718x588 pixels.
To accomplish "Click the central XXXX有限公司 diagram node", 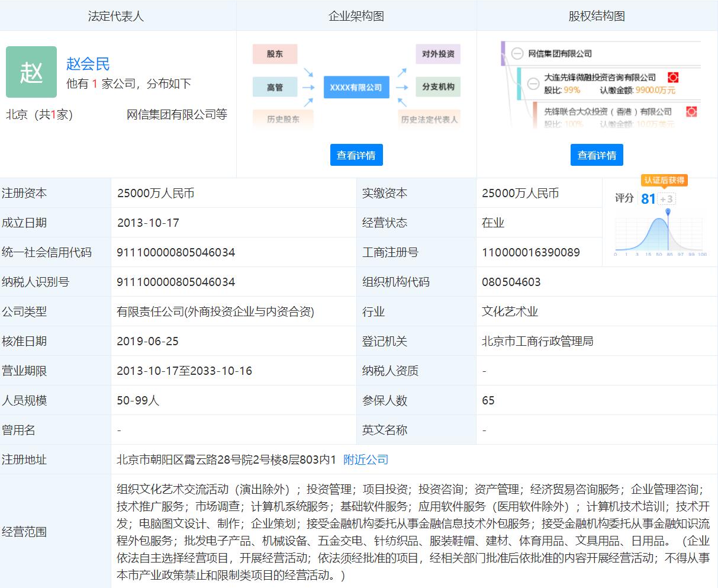I will tap(356, 87).
